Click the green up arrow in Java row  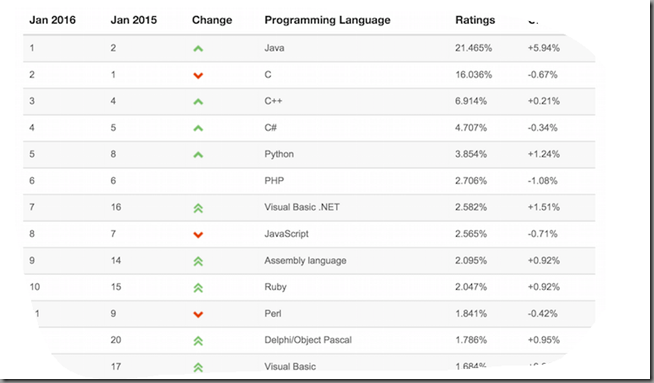pyautogui.click(x=198, y=49)
